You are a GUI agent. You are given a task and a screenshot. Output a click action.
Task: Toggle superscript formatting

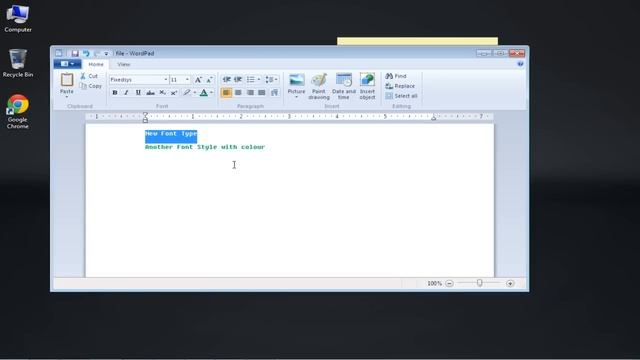(x=174, y=93)
